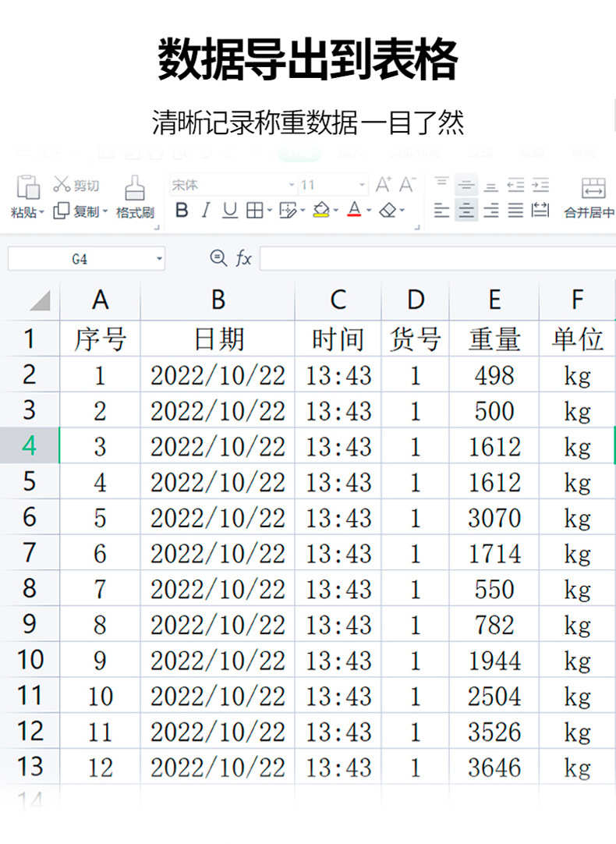
Task: Click the 时间 header cell
Action: [x=338, y=339]
